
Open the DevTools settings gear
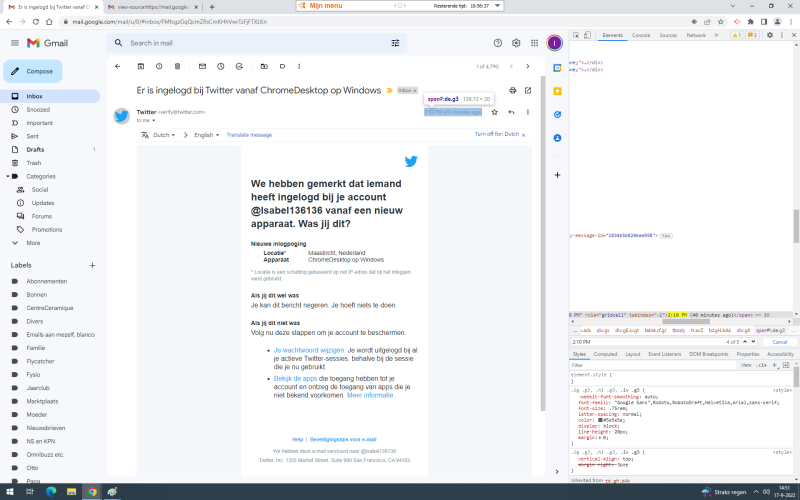(768, 35)
